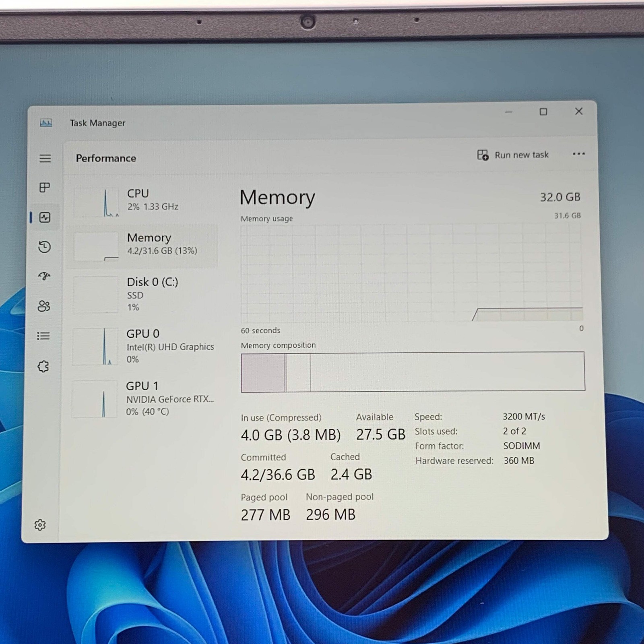Click the Paged pool 277 MB value
This screenshot has width=644, height=644.
tap(265, 515)
